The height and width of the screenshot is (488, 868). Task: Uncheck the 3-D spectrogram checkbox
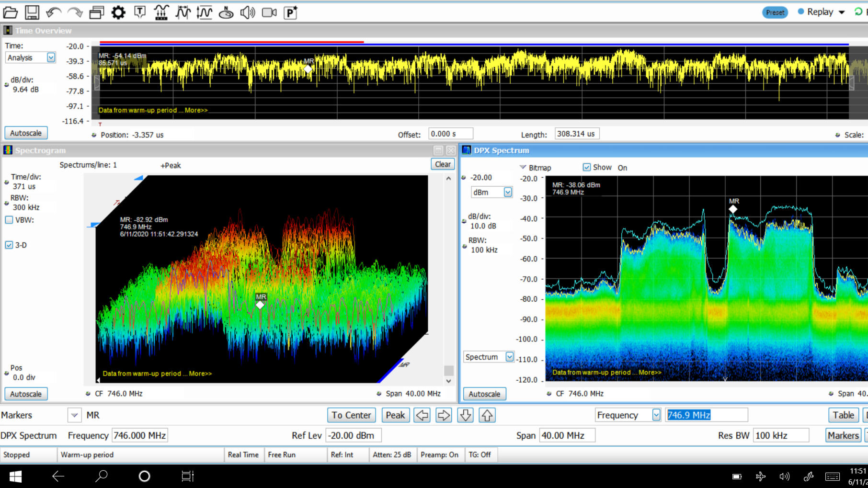click(9, 245)
